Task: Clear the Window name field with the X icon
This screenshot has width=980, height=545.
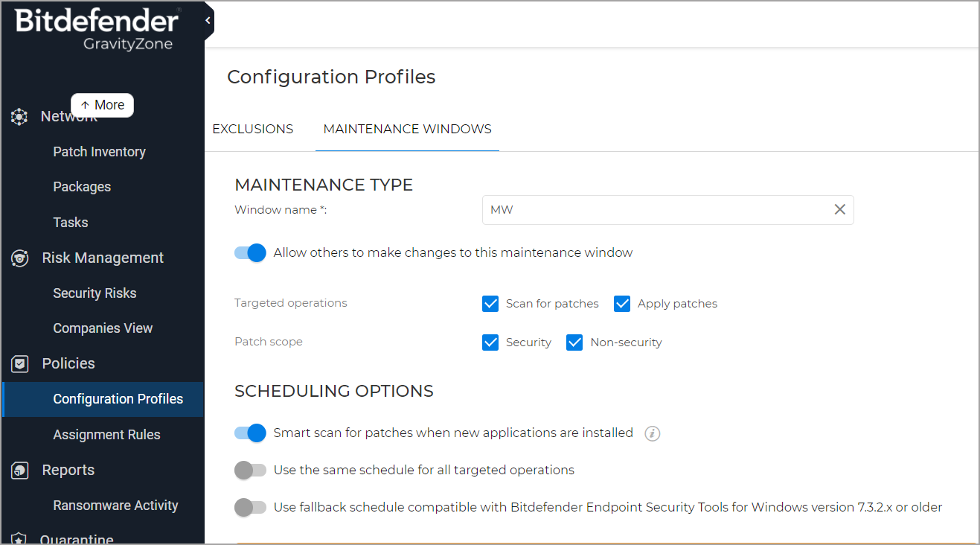Action: [840, 209]
